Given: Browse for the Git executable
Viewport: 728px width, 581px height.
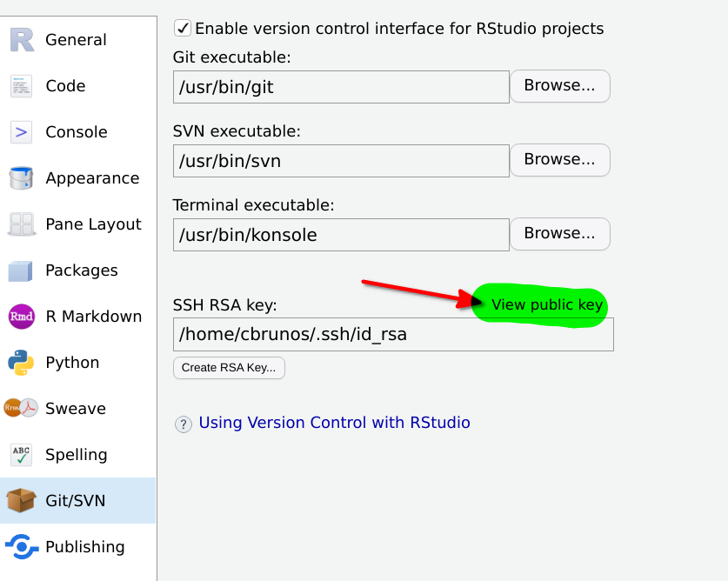Looking at the screenshot, I should click(x=560, y=86).
